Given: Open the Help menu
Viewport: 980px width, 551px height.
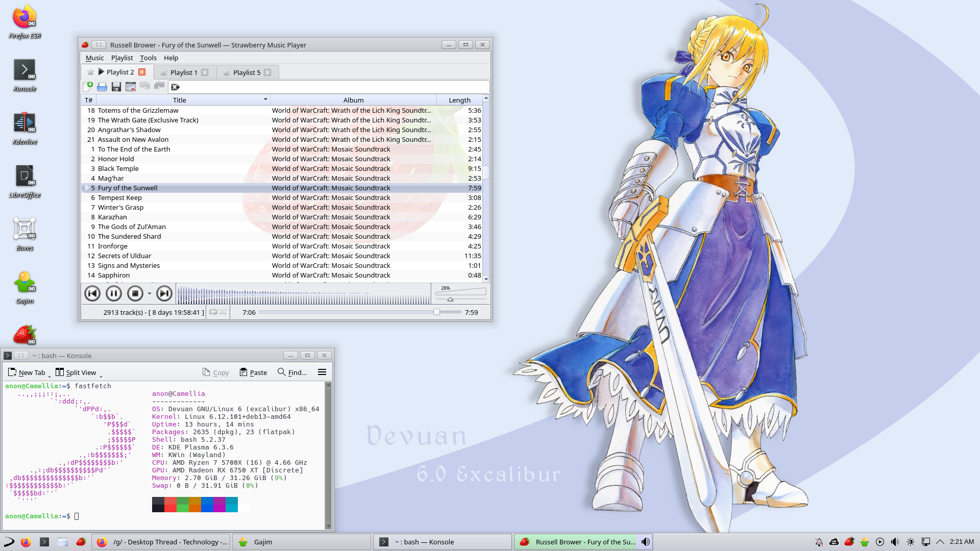Looking at the screenshot, I should coord(171,58).
